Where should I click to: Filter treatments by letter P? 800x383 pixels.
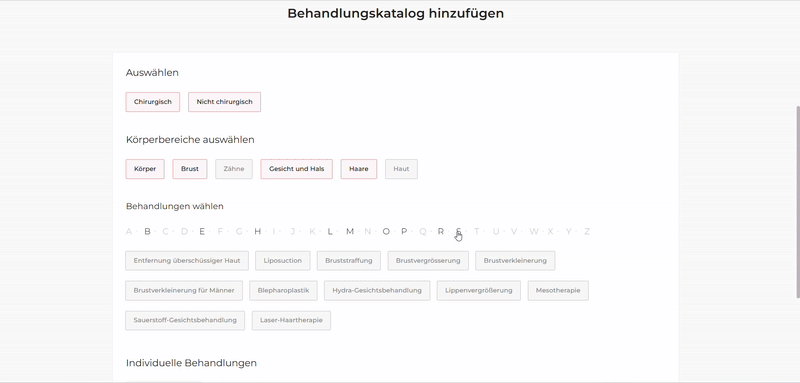(404, 232)
